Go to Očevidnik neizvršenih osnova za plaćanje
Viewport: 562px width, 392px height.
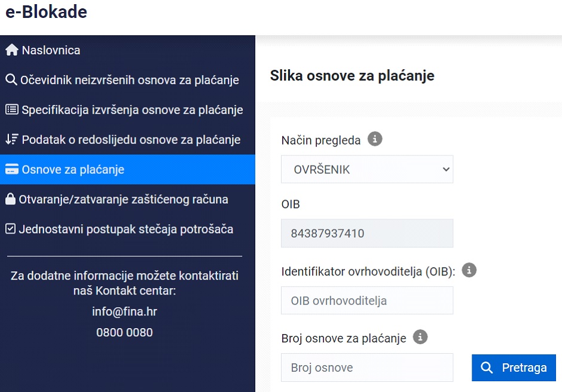pos(130,80)
